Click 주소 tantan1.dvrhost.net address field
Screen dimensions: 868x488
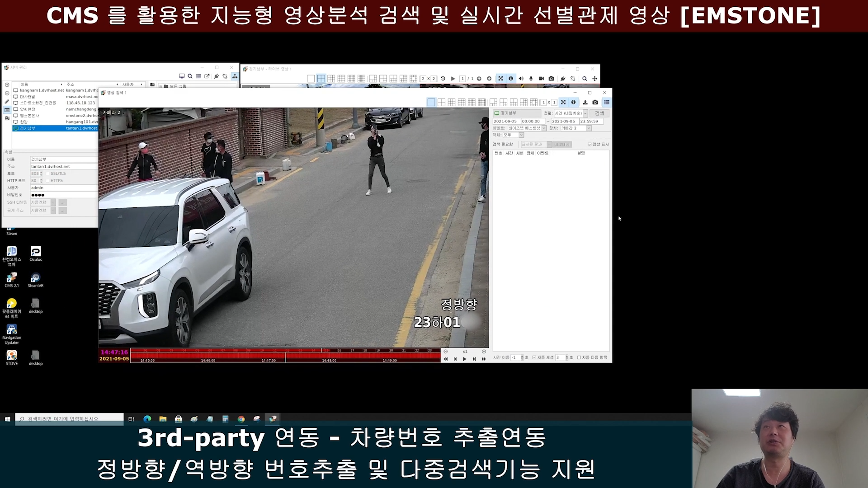pyautogui.click(x=64, y=167)
